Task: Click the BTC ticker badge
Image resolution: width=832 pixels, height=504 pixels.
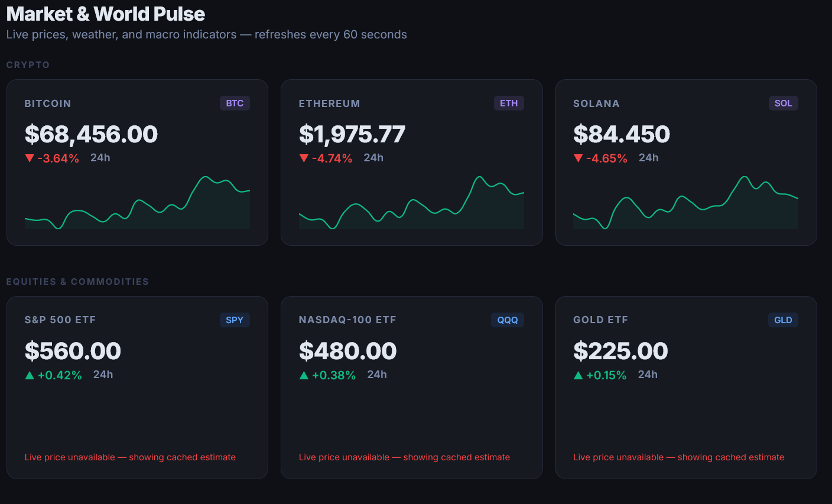Action: coord(235,103)
